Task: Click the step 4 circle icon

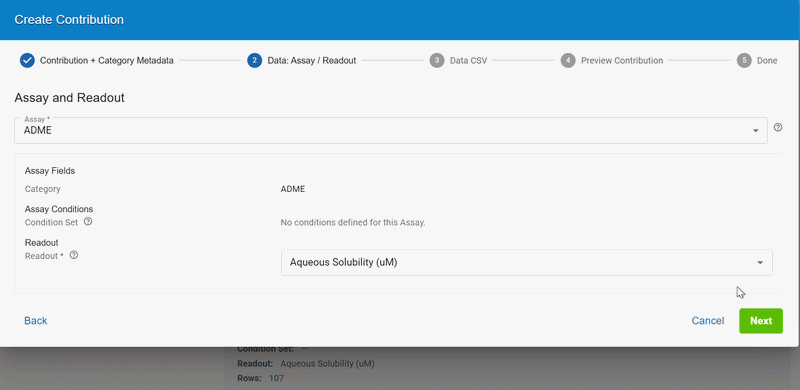Action: click(x=568, y=60)
